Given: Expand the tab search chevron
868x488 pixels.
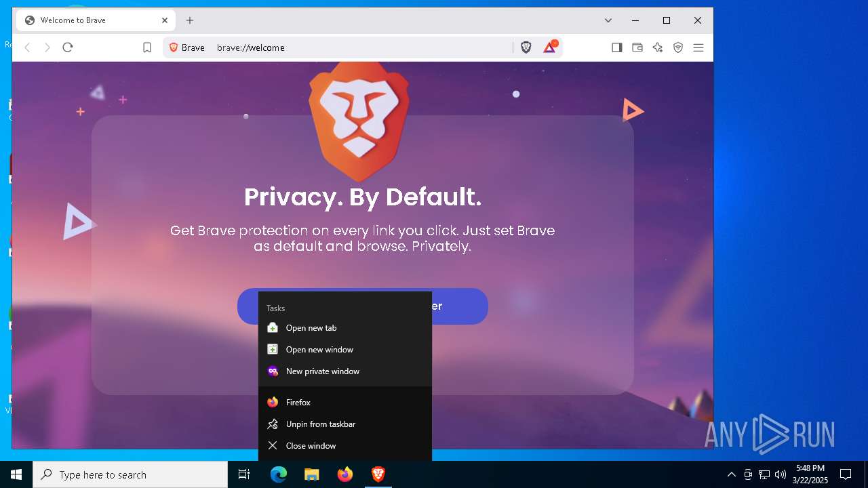Looking at the screenshot, I should pyautogui.click(x=608, y=20).
